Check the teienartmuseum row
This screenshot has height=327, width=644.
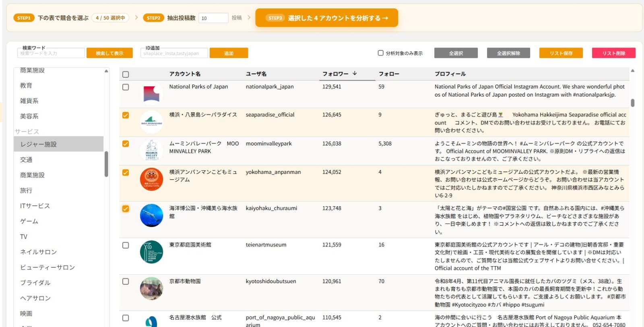pos(126,245)
